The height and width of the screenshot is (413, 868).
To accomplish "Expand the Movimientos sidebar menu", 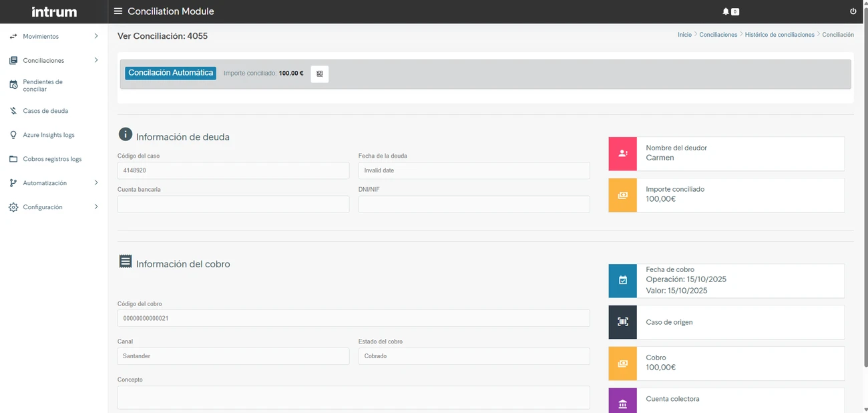I will click(x=53, y=36).
